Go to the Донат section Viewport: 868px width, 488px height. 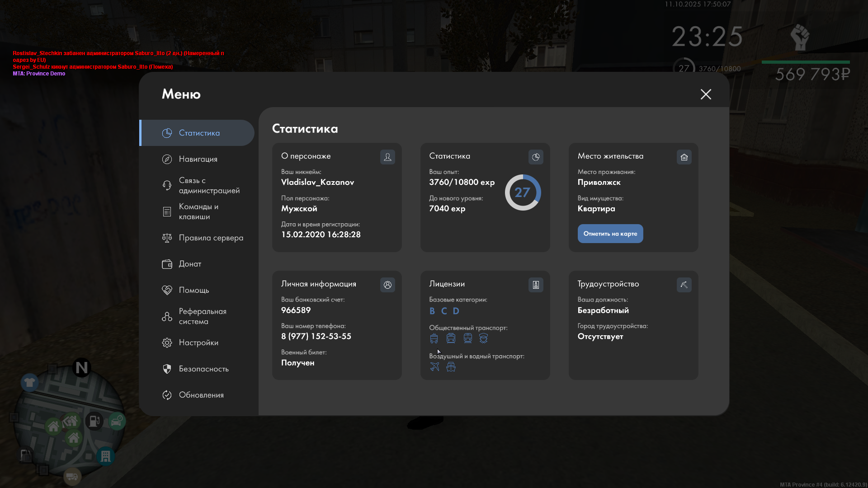[189, 264]
